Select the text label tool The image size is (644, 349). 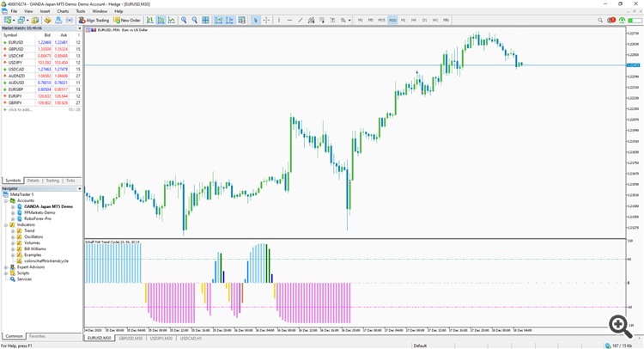point(332,20)
